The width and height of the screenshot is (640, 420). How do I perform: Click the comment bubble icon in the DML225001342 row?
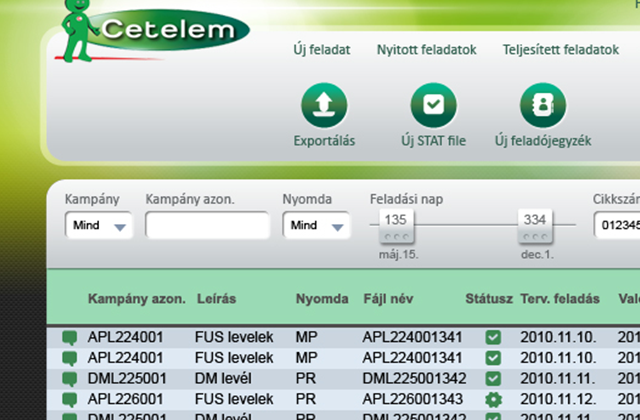coord(69,378)
